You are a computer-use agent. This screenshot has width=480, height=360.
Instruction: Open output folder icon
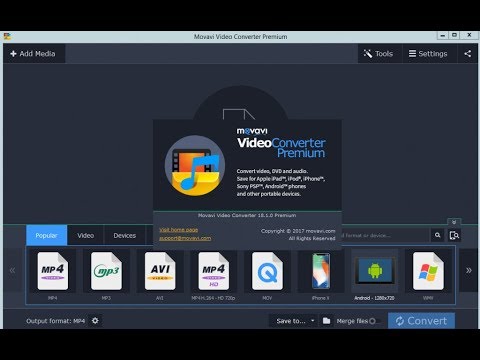[x=326, y=321]
